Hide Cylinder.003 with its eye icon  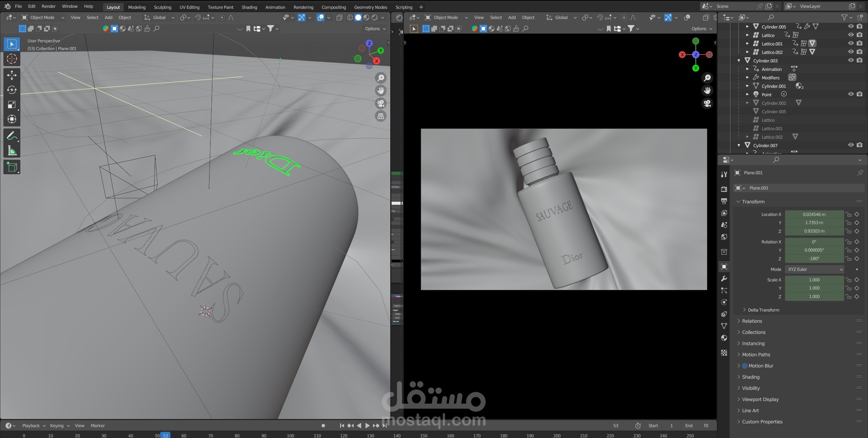[851, 60]
